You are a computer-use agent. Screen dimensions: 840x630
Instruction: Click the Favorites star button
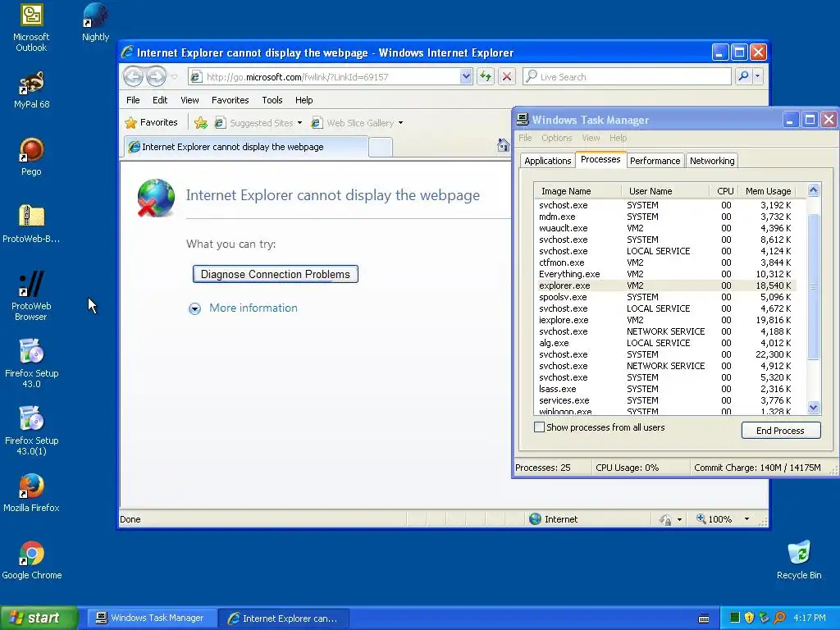pos(151,123)
